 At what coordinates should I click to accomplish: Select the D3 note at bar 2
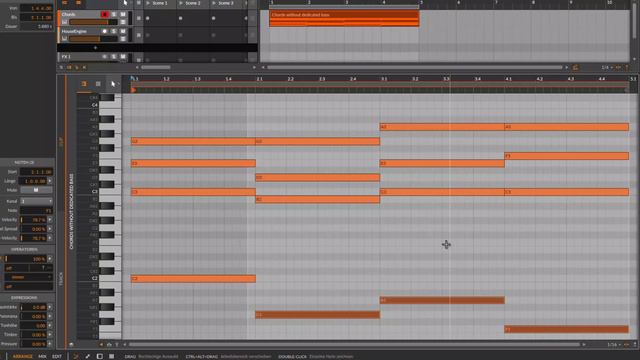point(318,178)
